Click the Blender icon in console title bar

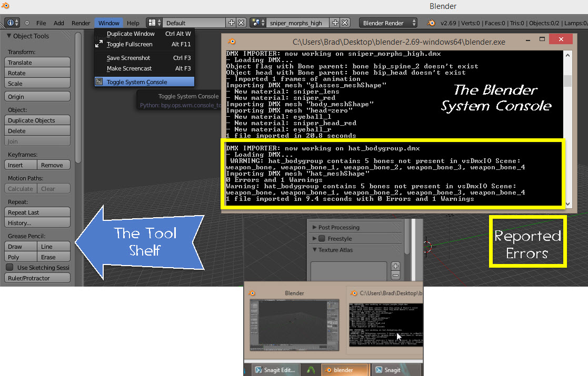232,42
